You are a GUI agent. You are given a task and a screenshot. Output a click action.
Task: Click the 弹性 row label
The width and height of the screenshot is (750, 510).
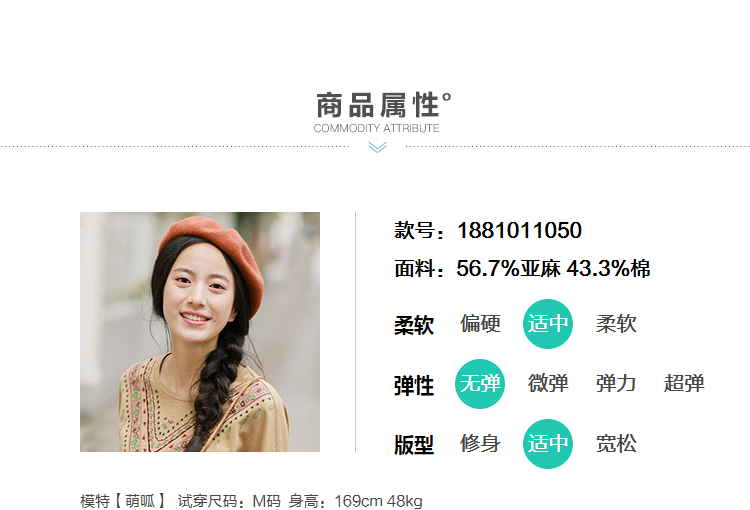click(414, 386)
